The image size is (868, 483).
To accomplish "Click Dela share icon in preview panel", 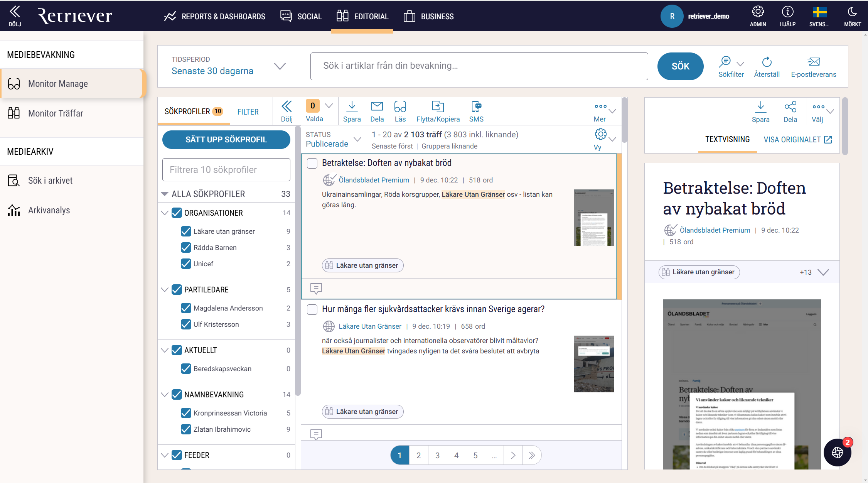I will pos(790,112).
